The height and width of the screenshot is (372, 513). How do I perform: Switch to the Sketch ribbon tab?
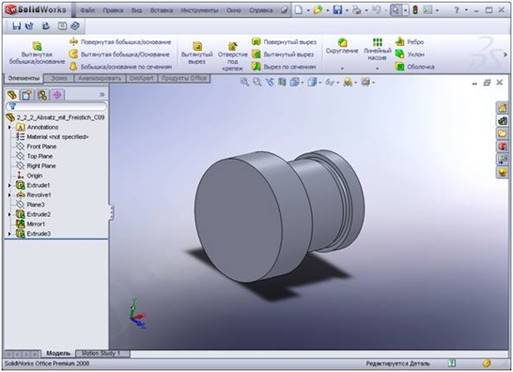point(59,78)
